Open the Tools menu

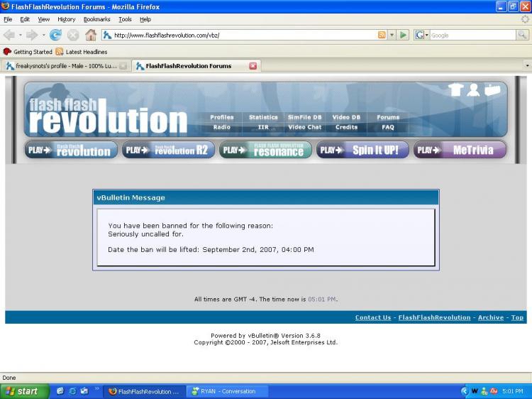pos(125,19)
